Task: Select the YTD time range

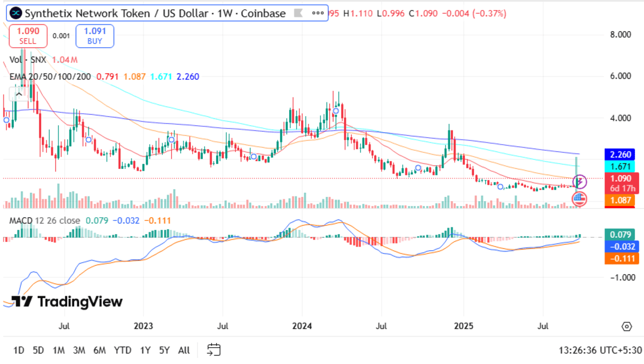Action: (x=122, y=350)
